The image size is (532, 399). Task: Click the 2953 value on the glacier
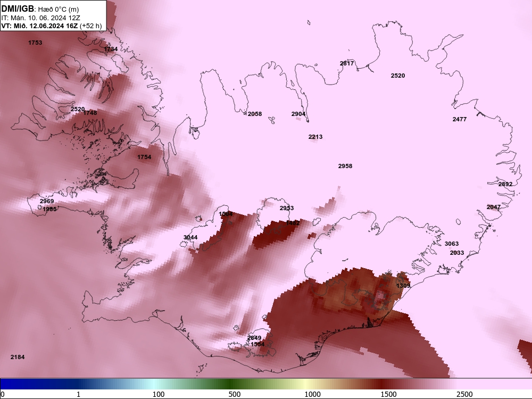click(287, 208)
